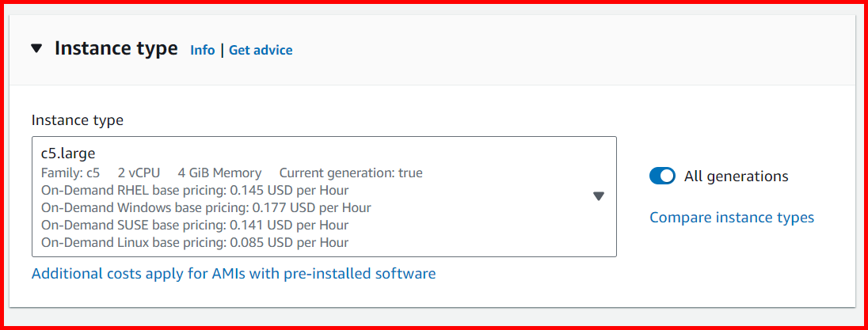The height and width of the screenshot is (330, 868).
Task: Click the All generations label text
Action: (736, 176)
